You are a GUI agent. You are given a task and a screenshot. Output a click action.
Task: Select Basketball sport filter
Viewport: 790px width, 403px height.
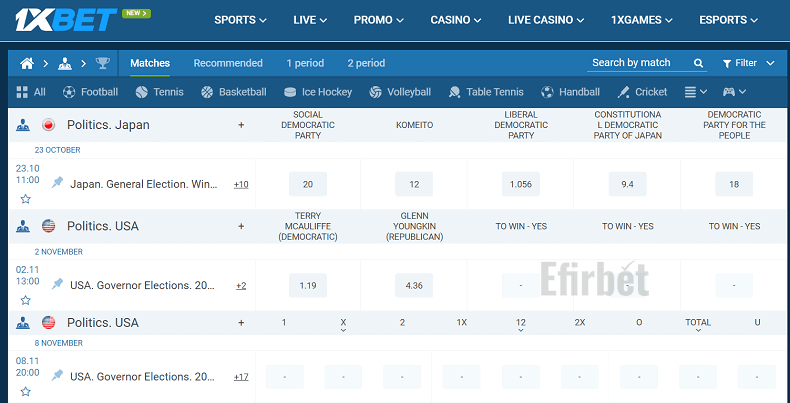click(x=233, y=92)
